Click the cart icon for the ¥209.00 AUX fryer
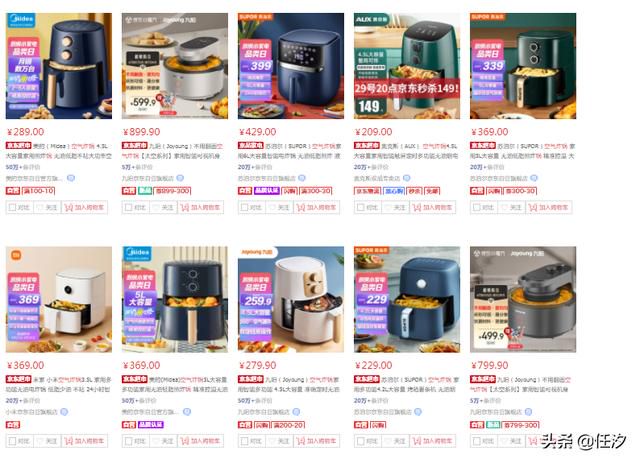The image size is (640, 463). click(x=417, y=207)
